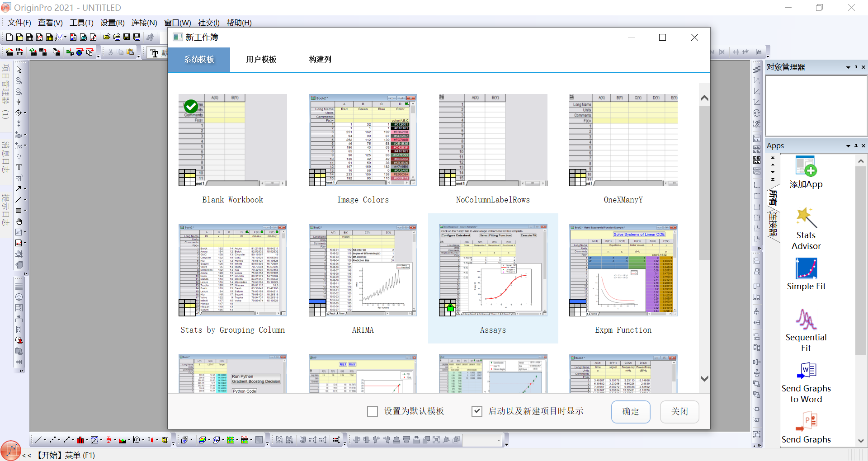Open the 设置(R) menu
Viewport: 868px width, 461px height.
(x=113, y=23)
